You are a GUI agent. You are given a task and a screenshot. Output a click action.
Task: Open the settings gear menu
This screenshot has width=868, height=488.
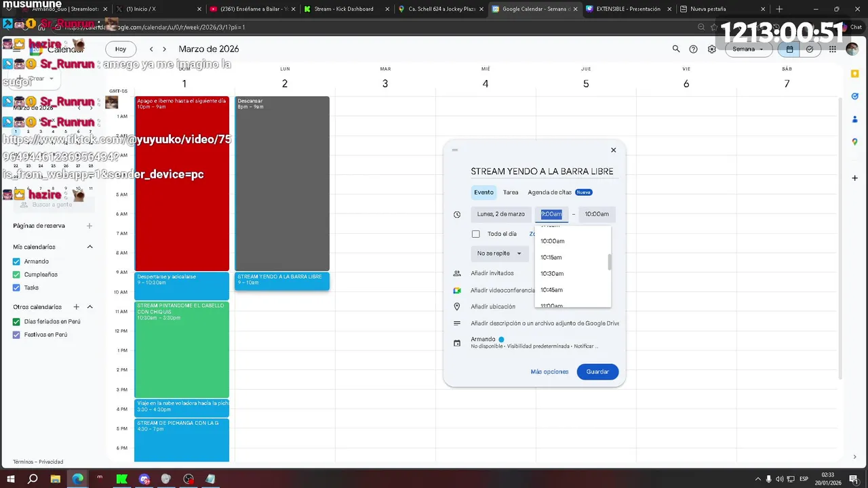click(x=712, y=49)
